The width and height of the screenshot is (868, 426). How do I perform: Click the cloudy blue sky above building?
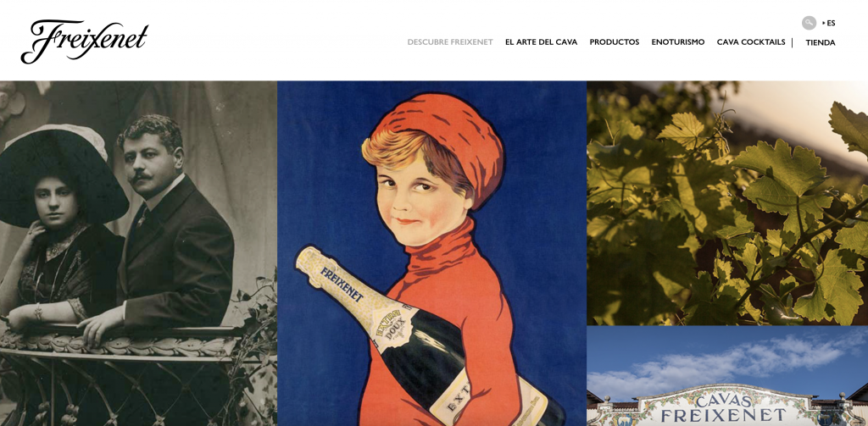tap(727, 357)
